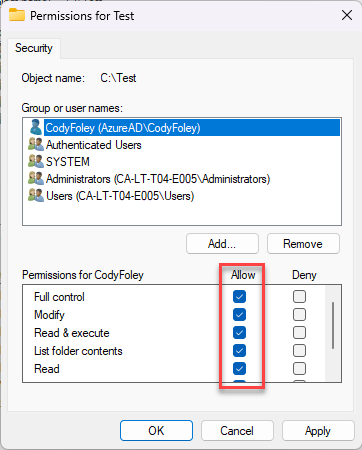Click the folder icon in title bar
Image resolution: width=362 pixels, height=450 pixels.
click(x=17, y=15)
